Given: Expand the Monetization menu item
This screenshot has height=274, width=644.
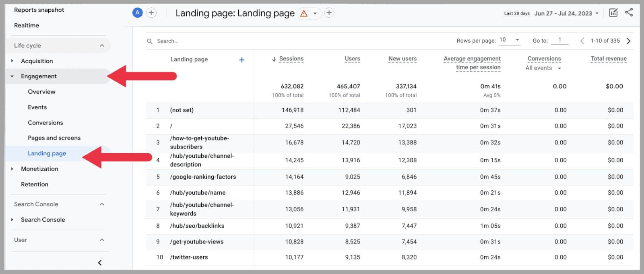Looking at the screenshot, I should point(39,169).
